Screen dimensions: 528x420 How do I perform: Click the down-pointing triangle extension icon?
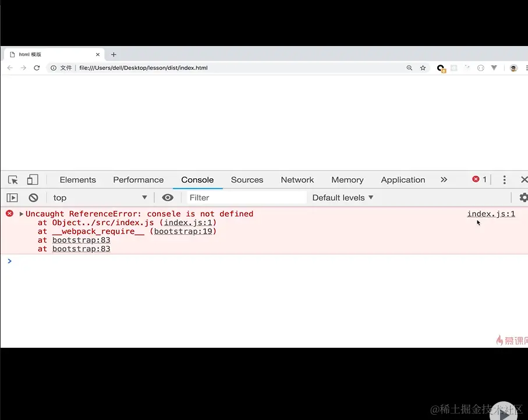pyautogui.click(x=494, y=68)
